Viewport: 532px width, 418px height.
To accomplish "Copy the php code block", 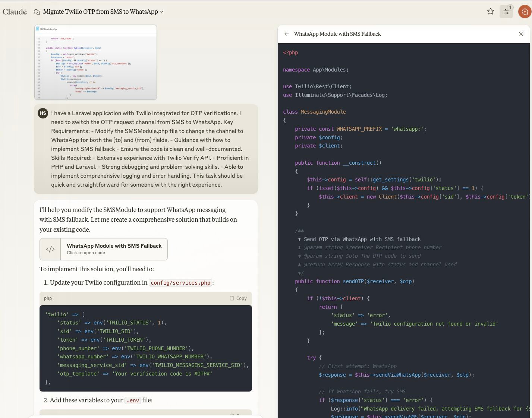I will pyautogui.click(x=238, y=298).
